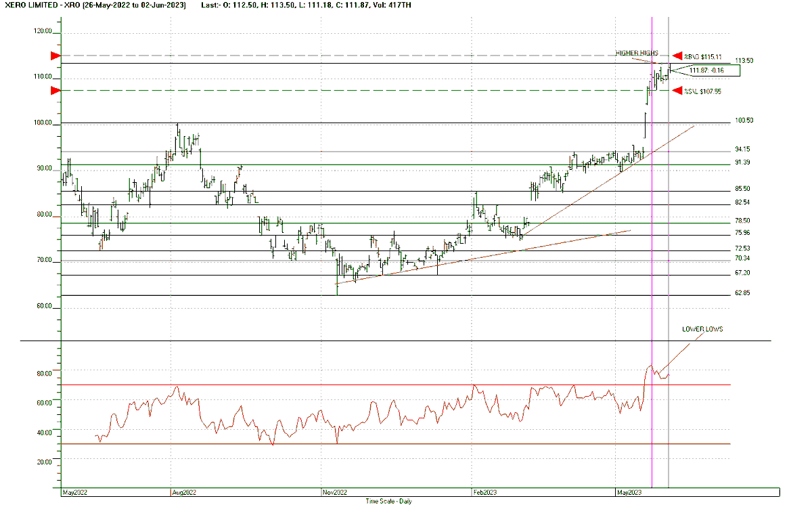The image size is (812, 505).
Task: Click the 80.00 value on the price axis
Action: (x=44, y=214)
